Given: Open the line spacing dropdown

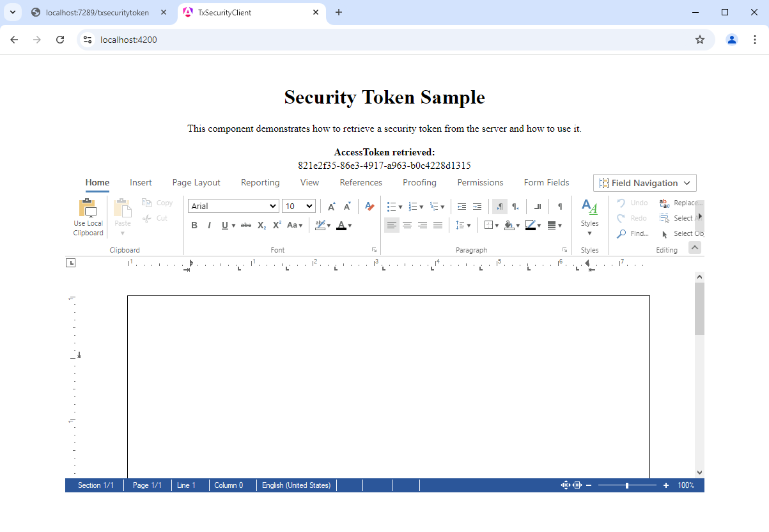Looking at the screenshot, I should tap(463, 225).
